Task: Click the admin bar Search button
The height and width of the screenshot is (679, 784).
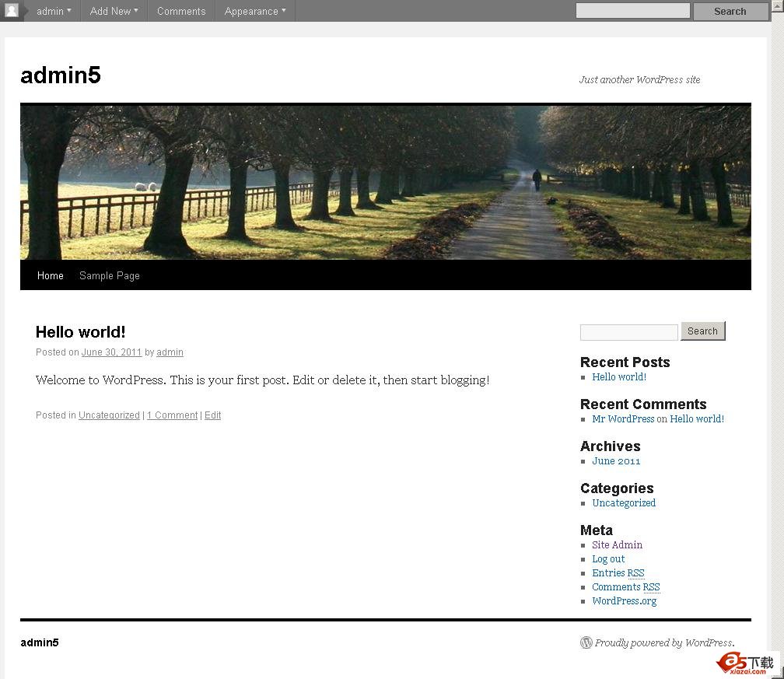Action: point(730,11)
